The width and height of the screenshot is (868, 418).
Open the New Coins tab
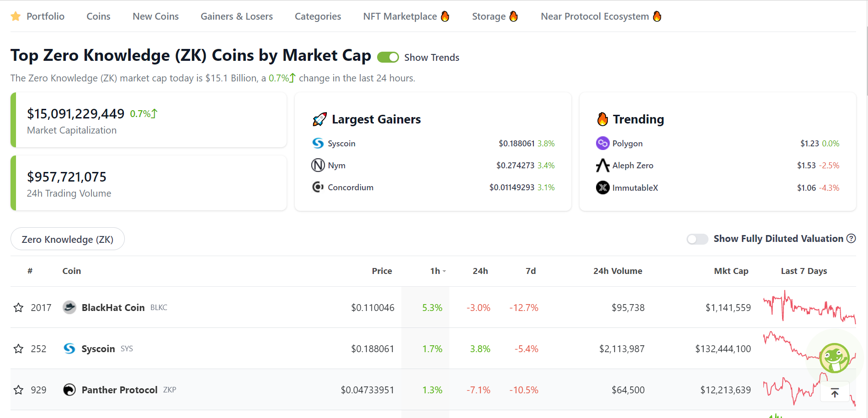tap(155, 16)
